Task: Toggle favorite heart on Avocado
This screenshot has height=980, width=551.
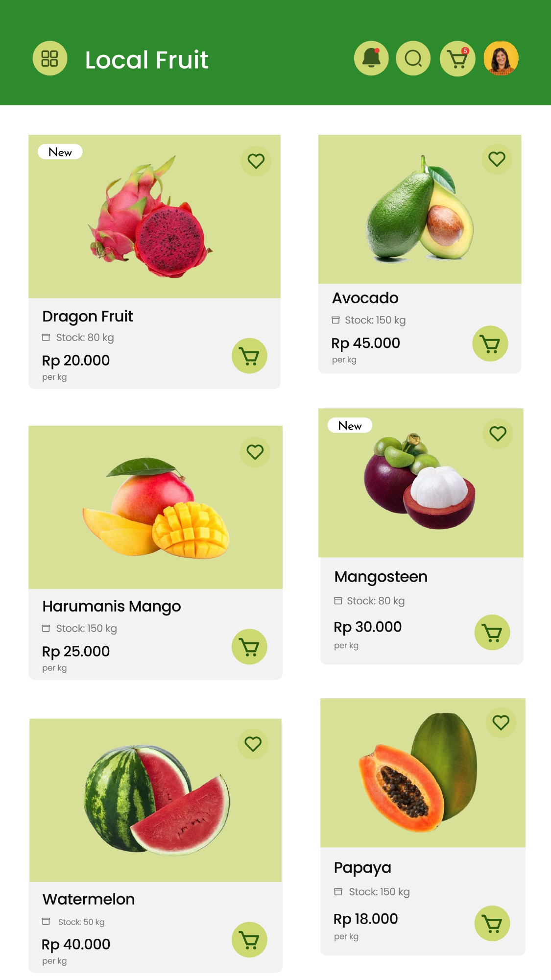Action: pyautogui.click(x=497, y=159)
